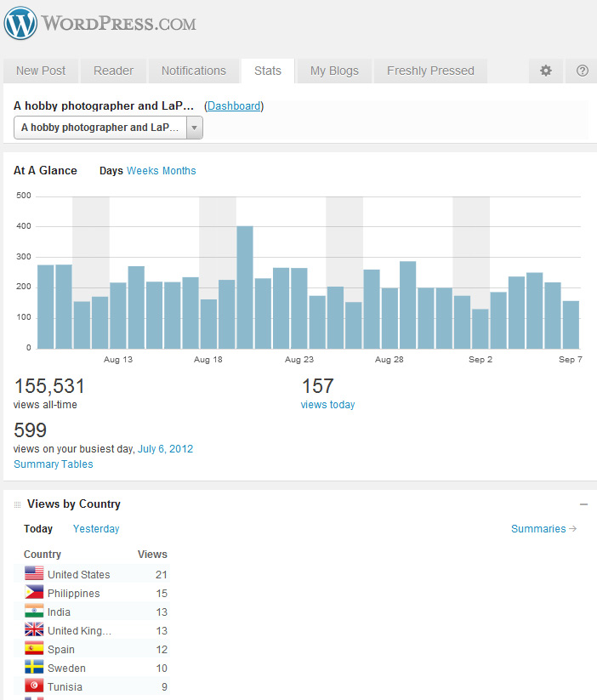The width and height of the screenshot is (597, 700).
Task: Click the Sweden flag icon
Action: point(34,668)
